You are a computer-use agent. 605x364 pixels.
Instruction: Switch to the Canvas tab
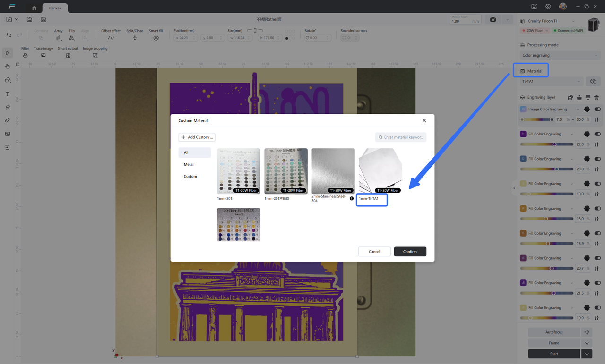55,8
